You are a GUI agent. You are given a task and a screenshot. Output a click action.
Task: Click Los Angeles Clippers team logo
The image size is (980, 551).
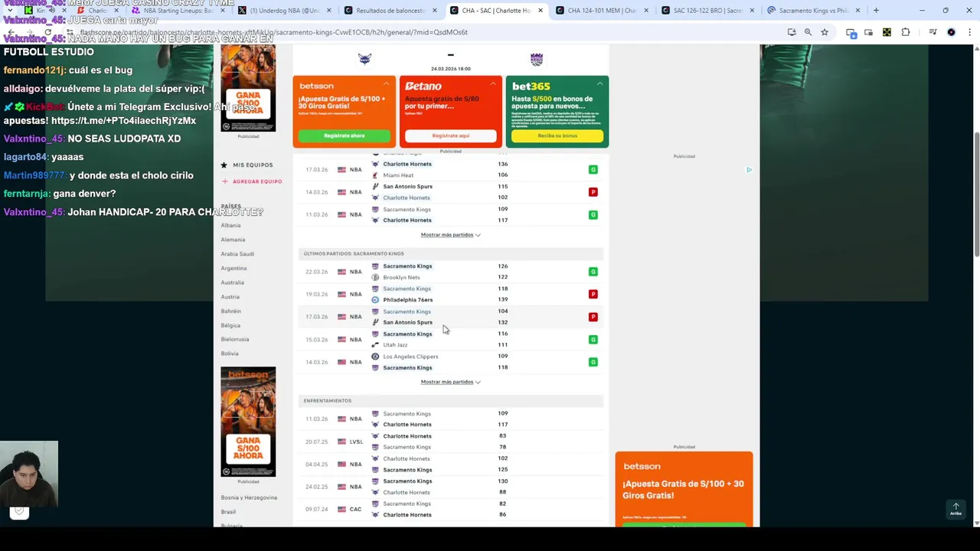click(375, 357)
